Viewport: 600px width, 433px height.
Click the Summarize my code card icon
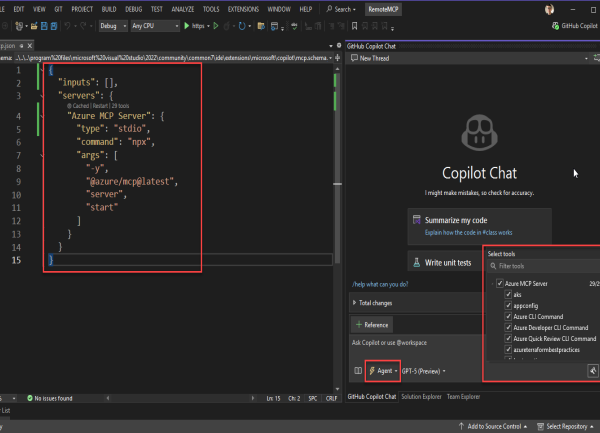(x=417, y=220)
